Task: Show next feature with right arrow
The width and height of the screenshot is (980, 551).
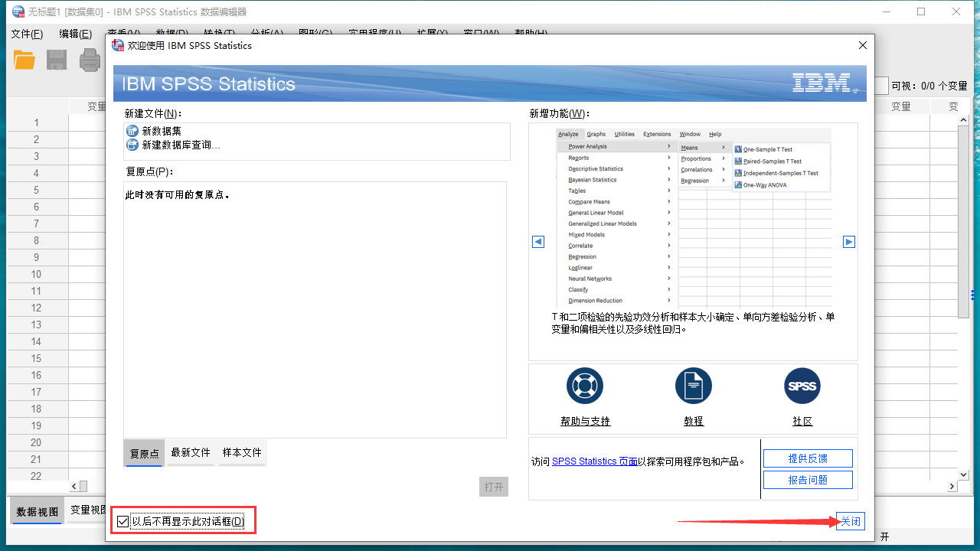Action: 848,241
